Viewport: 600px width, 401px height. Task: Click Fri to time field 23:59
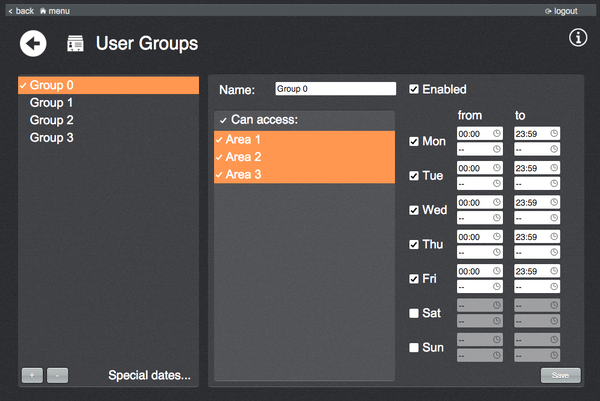[x=537, y=271]
